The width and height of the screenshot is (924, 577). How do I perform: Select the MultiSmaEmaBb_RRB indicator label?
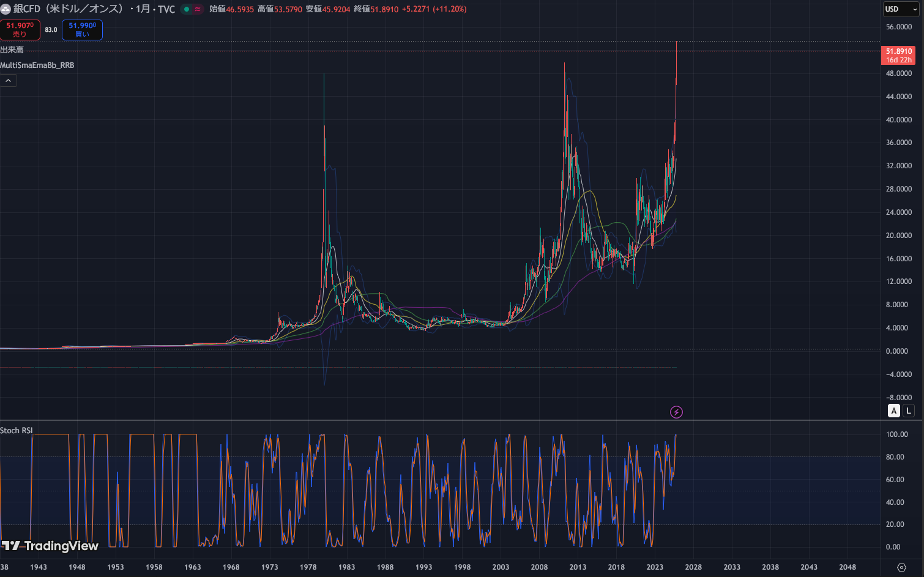[x=37, y=65]
